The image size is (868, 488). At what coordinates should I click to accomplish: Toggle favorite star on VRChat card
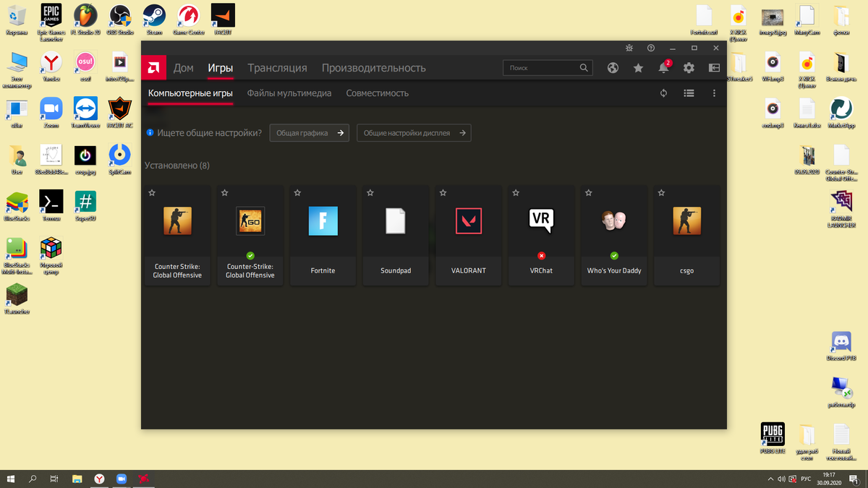[516, 193]
